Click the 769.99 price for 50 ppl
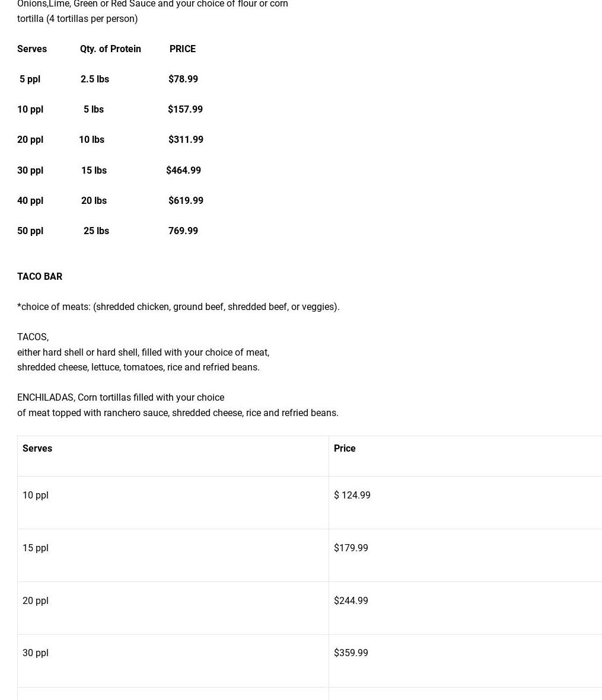 [x=183, y=231]
